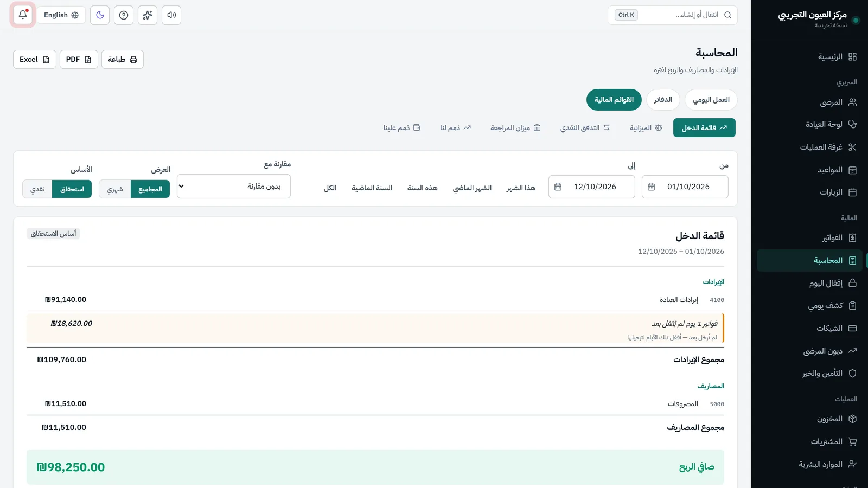Open calendar picker for 01/10/2026 date
This screenshot has width=868, height=488.
651,187
